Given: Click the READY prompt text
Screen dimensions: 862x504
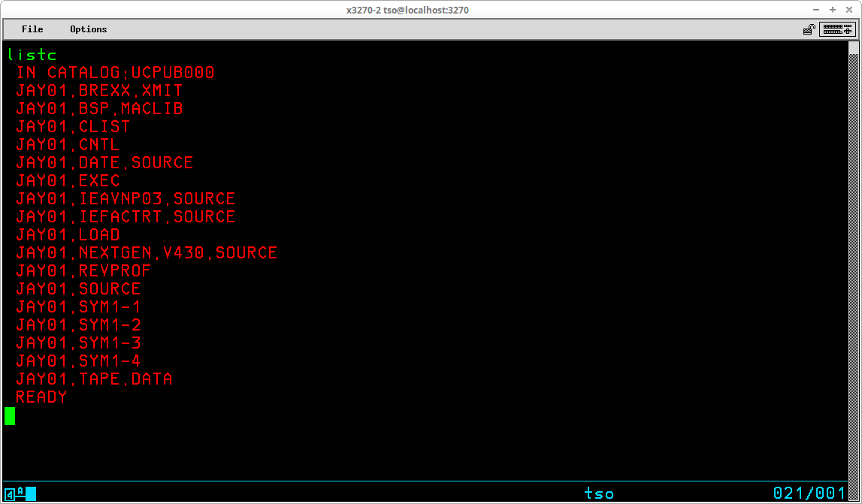Looking at the screenshot, I should click(x=41, y=397).
